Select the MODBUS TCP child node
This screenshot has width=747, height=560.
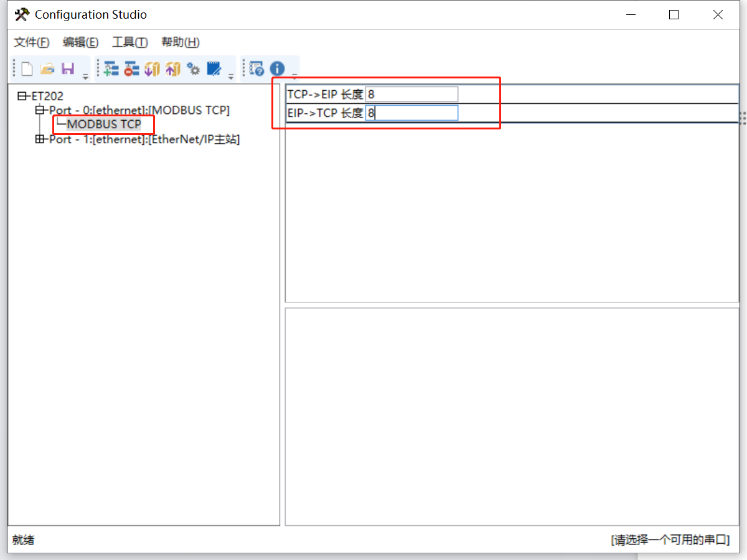tap(104, 124)
